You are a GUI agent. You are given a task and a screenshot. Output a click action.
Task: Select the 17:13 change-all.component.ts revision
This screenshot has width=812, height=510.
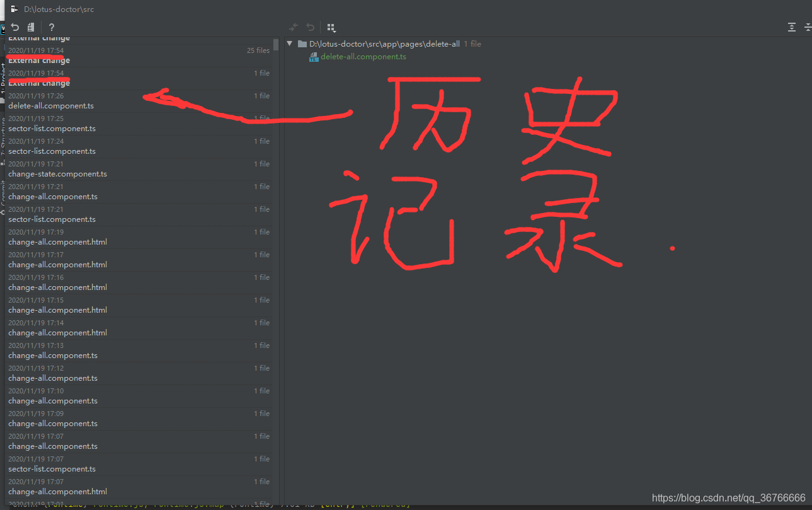click(139, 351)
